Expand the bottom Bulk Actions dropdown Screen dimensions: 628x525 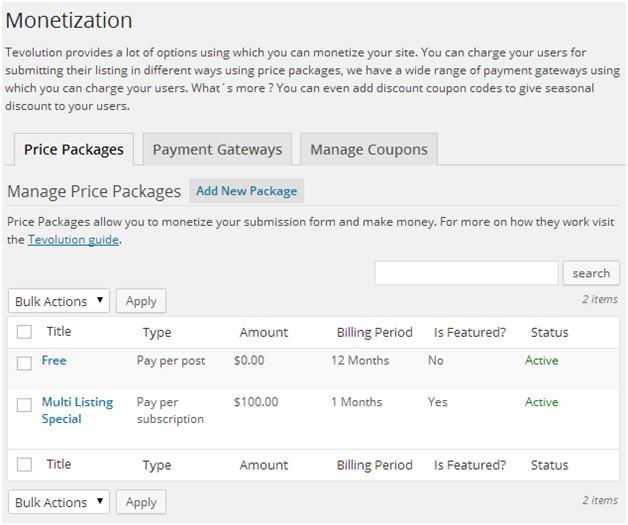coord(59,502)
